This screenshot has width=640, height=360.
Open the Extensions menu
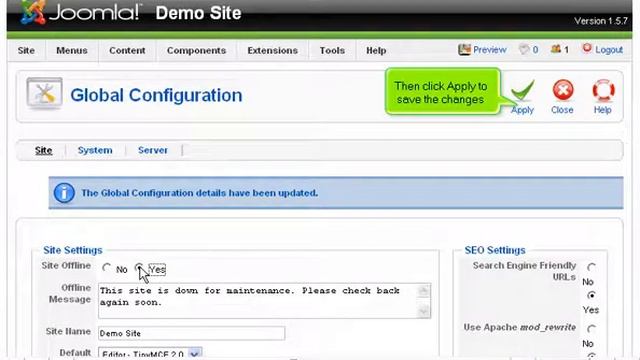(272, 51)
